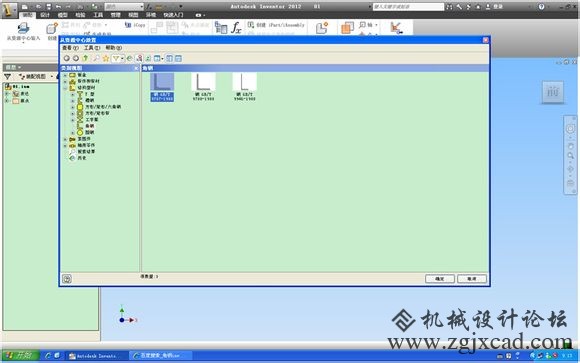Click the back navigation arrow in Content Center toolbar

67,58
